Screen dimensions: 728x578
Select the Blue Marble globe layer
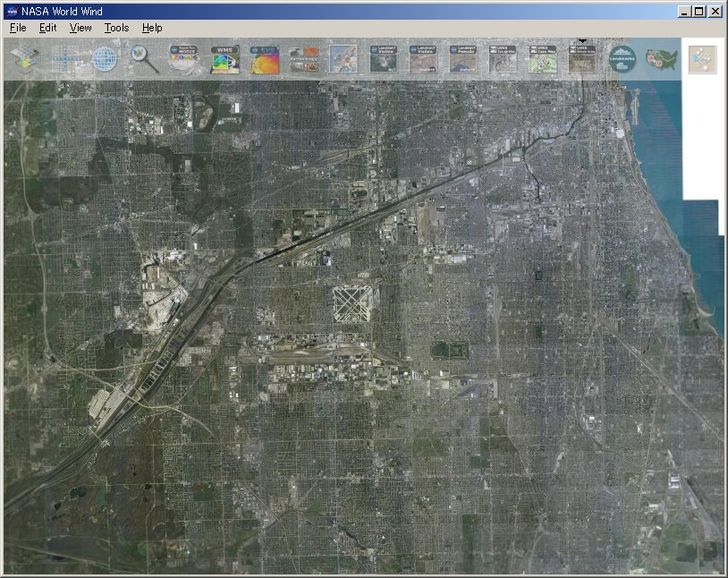click(x=103, y=58)
